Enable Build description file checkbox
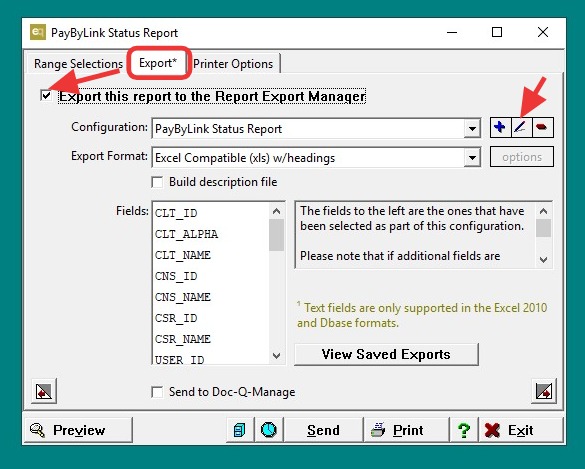This screenshot has height=469, width=585. point(157,182)
